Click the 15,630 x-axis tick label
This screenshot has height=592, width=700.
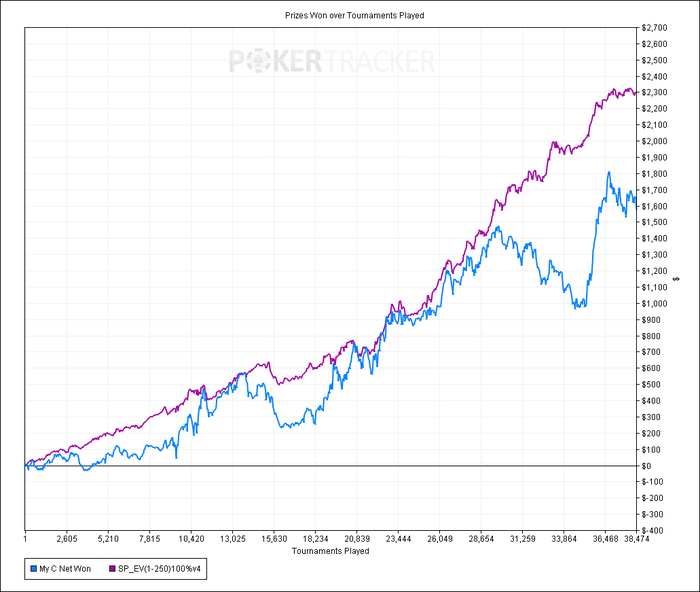click(274, 539)
